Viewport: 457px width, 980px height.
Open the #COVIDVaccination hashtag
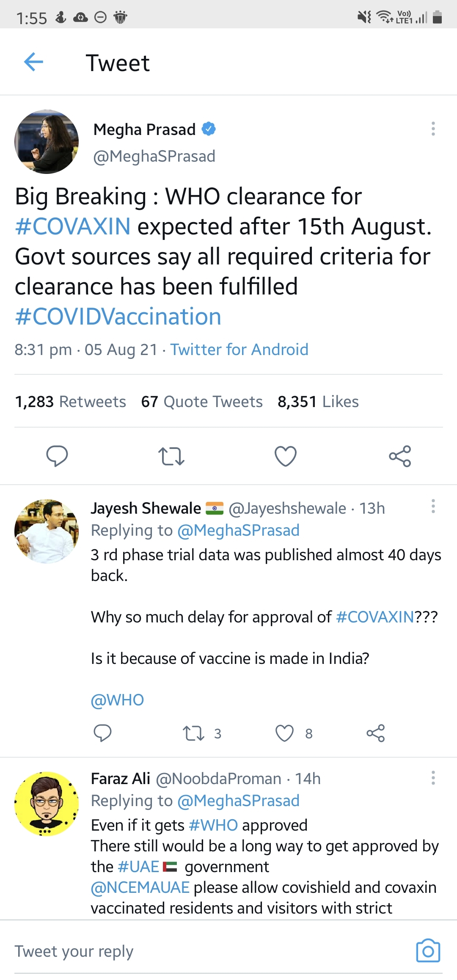(118, 317)
